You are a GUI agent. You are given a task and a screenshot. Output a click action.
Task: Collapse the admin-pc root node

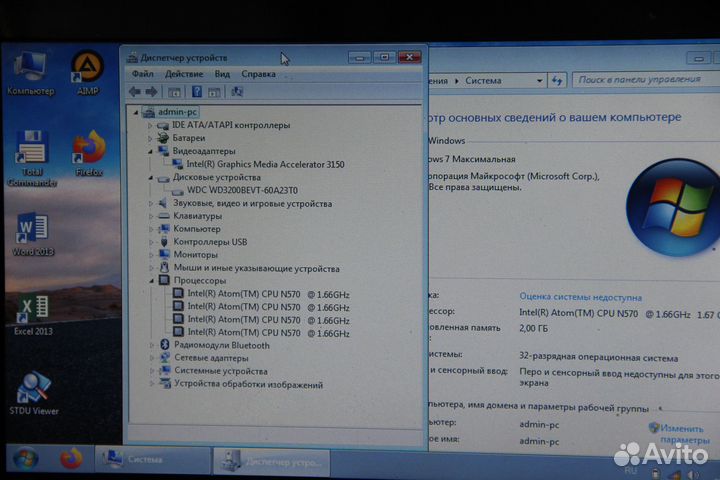pos(136,112)
